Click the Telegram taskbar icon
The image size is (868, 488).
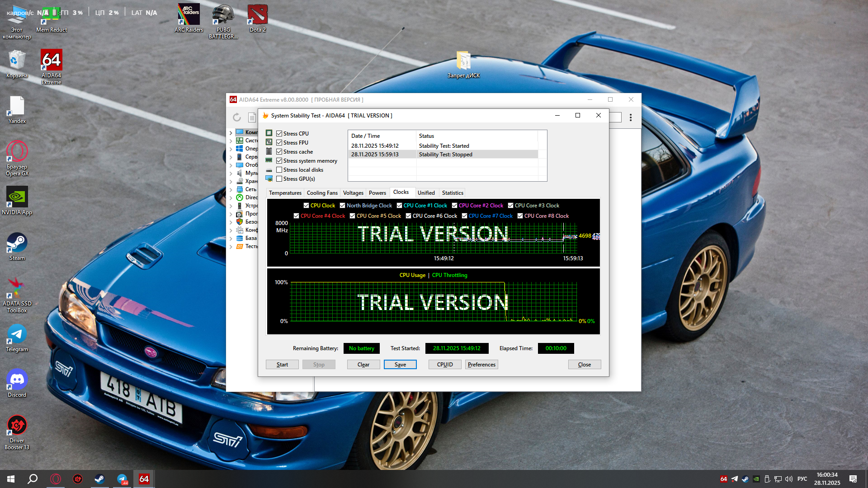[x=122, y=479]
